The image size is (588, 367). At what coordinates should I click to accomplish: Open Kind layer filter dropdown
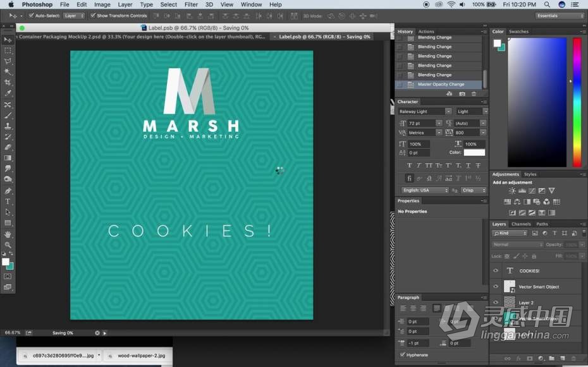point(510,233)
